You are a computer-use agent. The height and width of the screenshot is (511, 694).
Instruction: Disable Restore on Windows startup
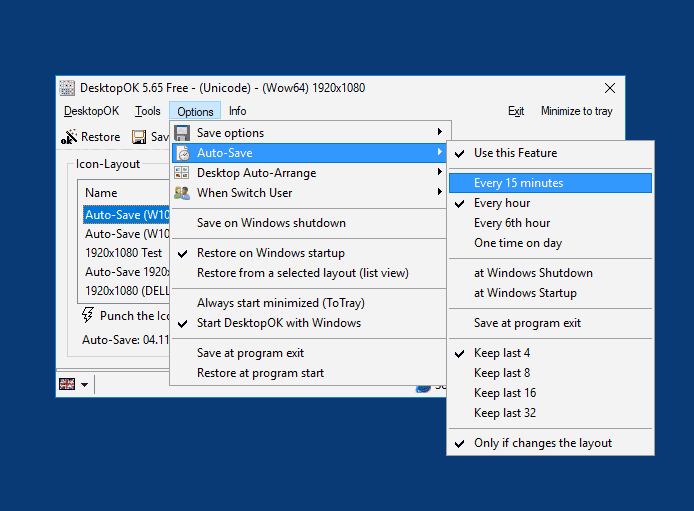click(x=270, y=253)
